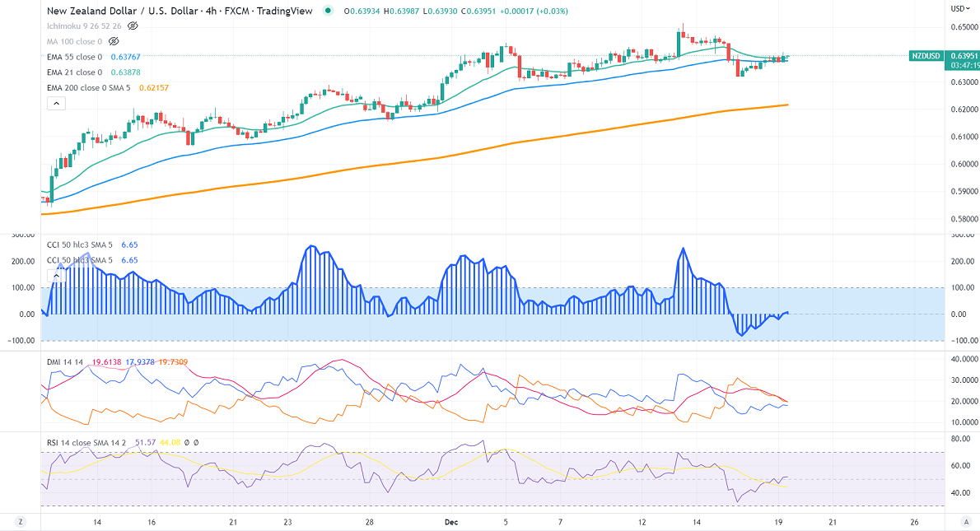Select the Ichimoku 9 26 52 26 legend

(84, 26)
